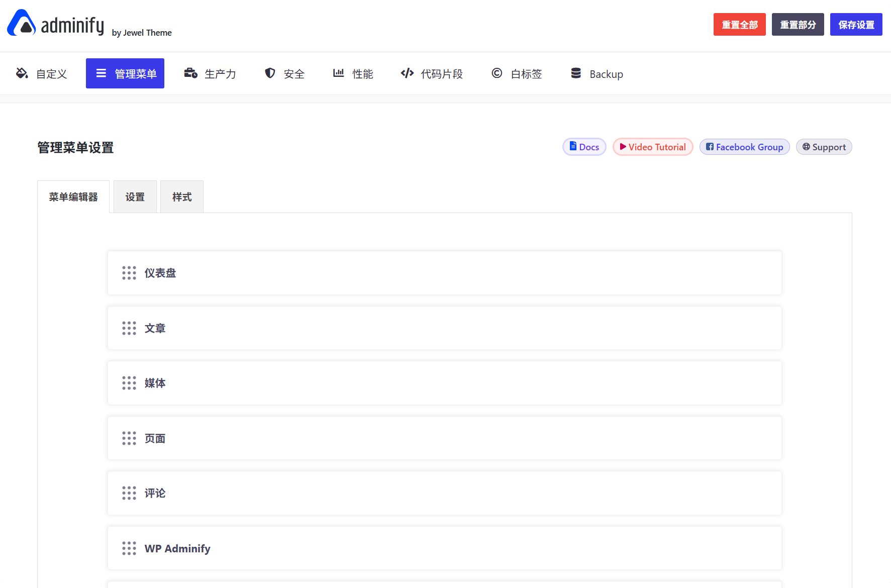Go to the 性能 section
The width and height of the screenshot is (891, 588).
coord(353,73)
